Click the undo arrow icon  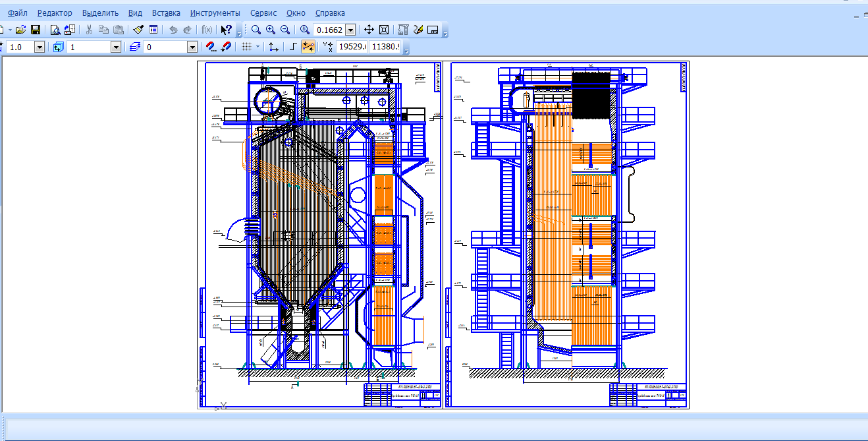click(x=173, y=30)
